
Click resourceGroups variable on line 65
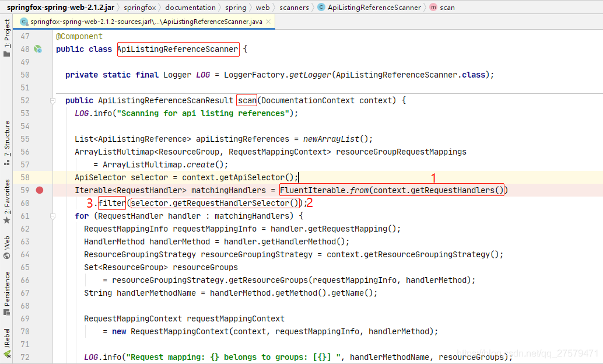click(x=205, y=267)
